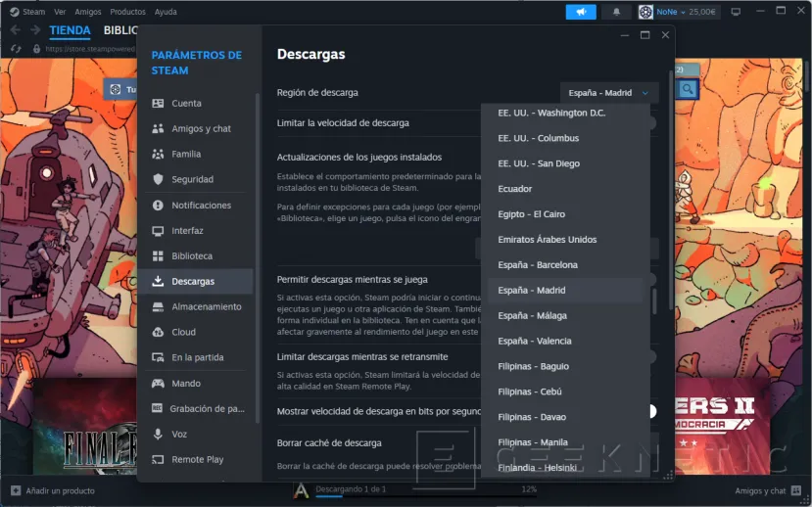
Task: Click the En la partida overlay icon
Action: coord(158,357)
